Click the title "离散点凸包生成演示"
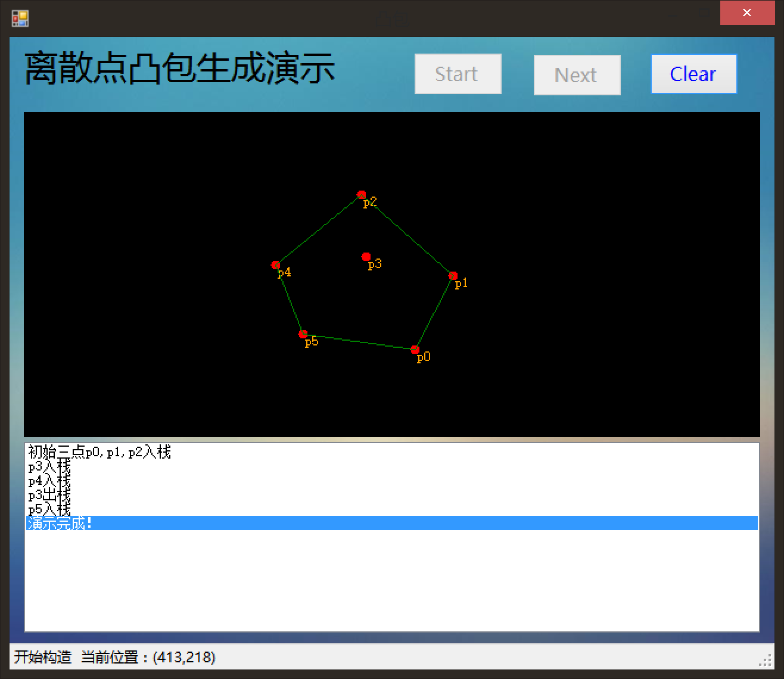784x679 pixels. coord(179,68)
